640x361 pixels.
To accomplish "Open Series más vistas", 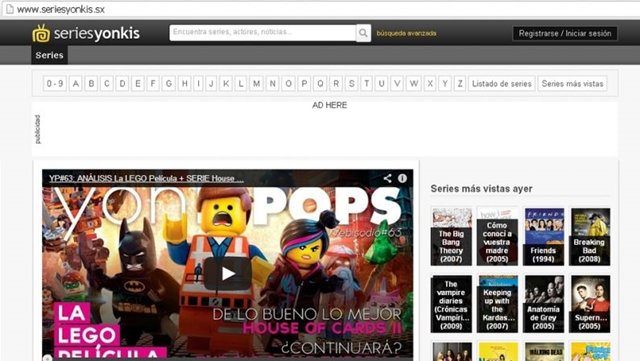I will tap(572, 84).
